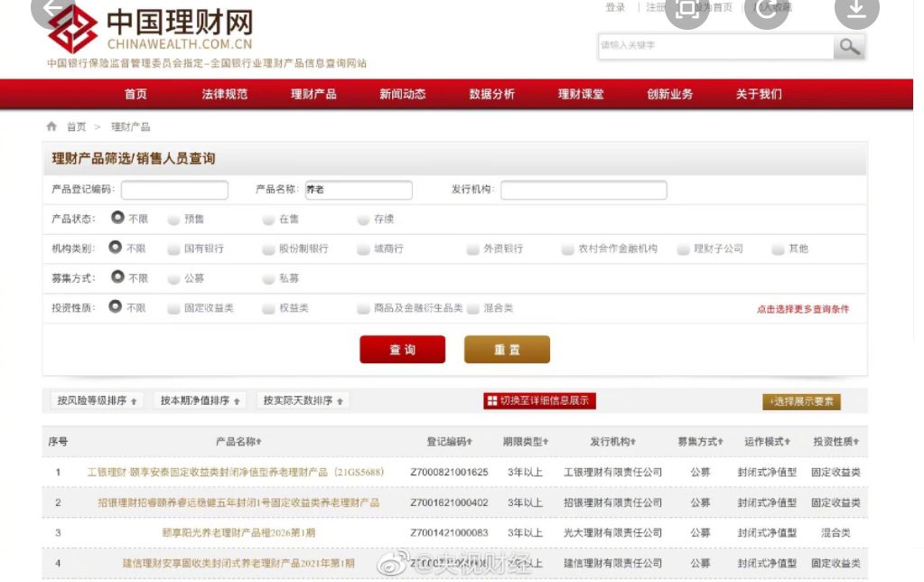Select 农村合作金融机构 option

(567, 249)
